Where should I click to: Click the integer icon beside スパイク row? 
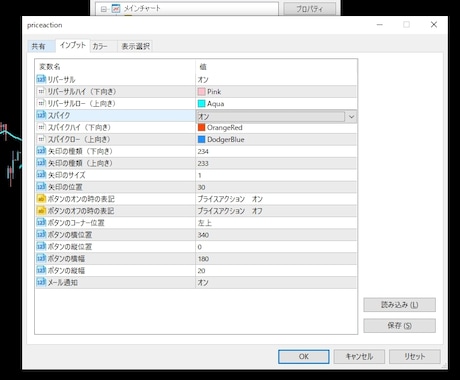[x=41, y=115]
